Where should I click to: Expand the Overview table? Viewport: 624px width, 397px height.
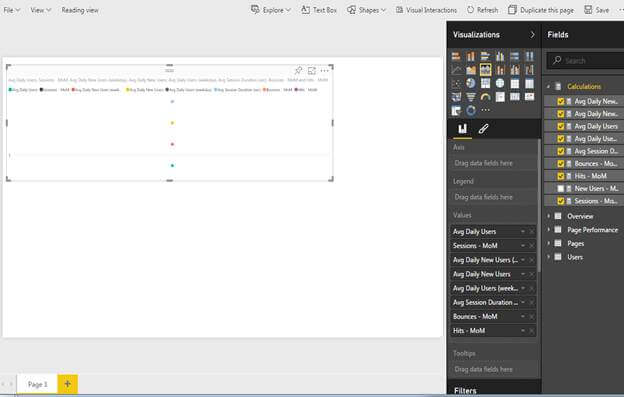point(548,216)
